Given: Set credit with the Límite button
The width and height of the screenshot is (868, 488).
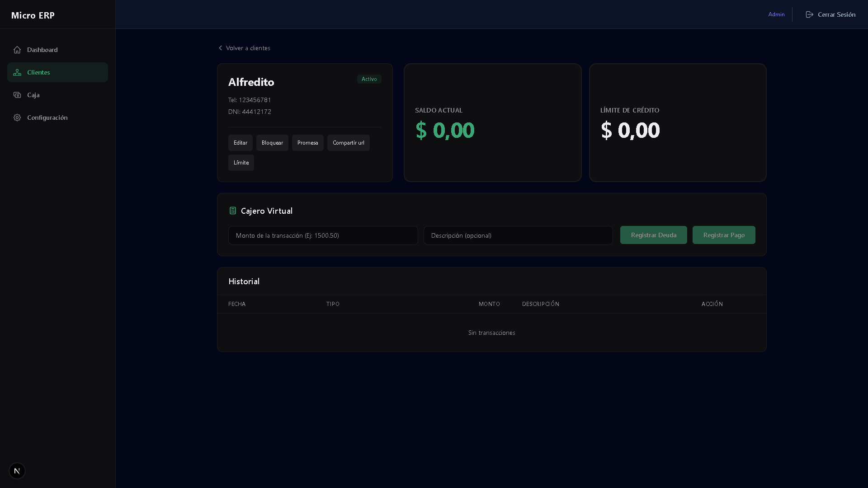Looking at the screenshot, I should pos(241,163).
